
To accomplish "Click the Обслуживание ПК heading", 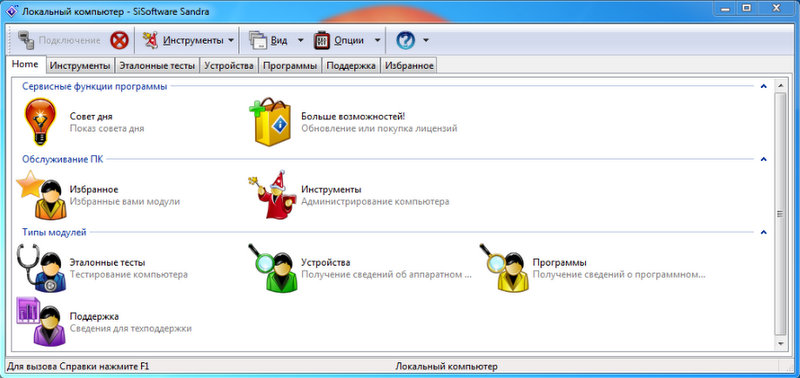I will pyautogui.click(x=62, y=159).
